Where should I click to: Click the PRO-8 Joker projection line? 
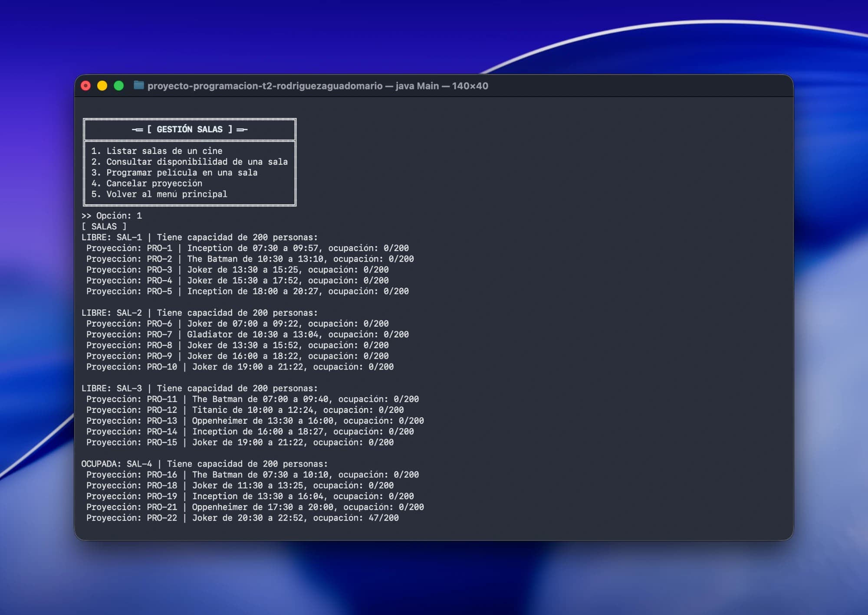(237, 345)
